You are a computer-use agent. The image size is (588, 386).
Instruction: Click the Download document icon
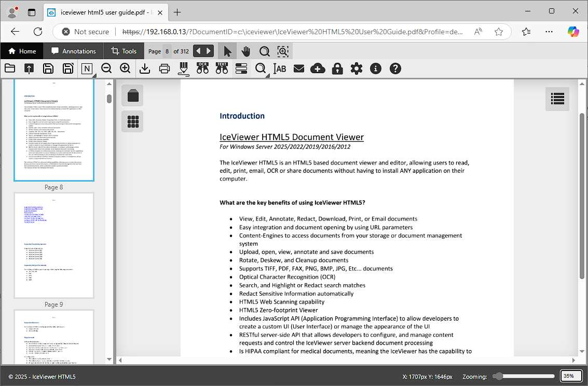pyautogui.click(x=145, y=68)
